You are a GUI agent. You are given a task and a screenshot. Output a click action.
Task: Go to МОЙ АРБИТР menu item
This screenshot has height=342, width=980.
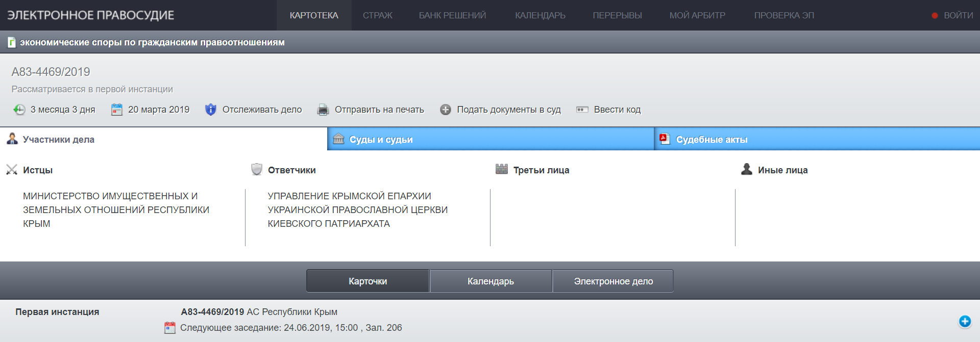697,15
